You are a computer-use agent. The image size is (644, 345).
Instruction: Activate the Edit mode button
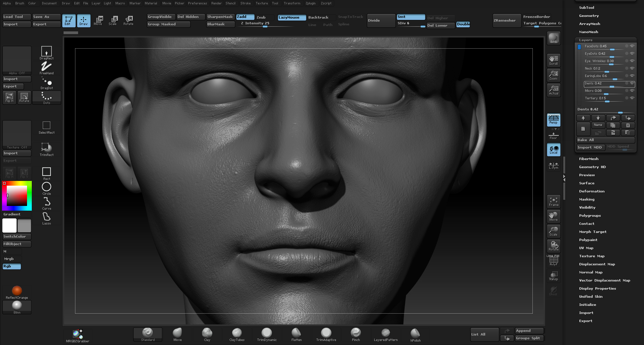[x=69, y=21]
